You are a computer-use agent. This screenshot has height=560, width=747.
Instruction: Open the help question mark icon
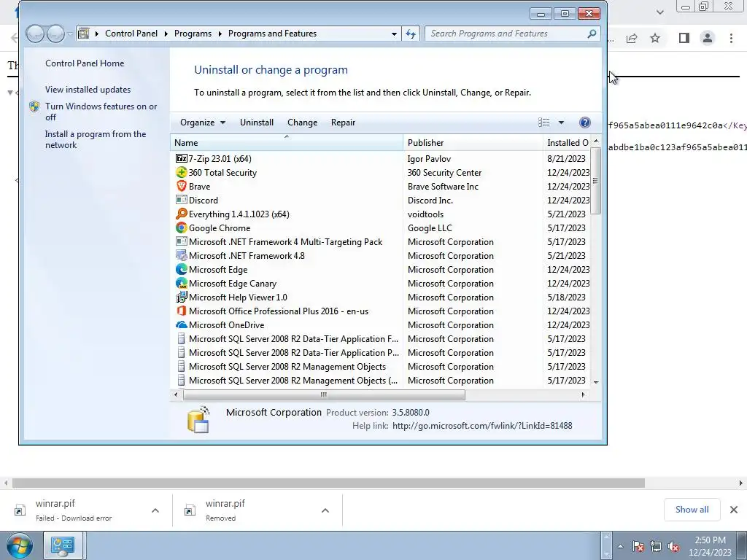pos(584,122)
